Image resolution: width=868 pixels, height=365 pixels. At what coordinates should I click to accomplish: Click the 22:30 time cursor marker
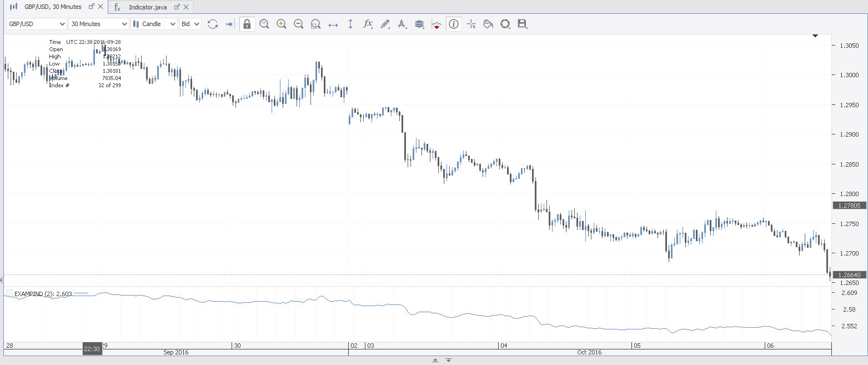pos(92,349)
